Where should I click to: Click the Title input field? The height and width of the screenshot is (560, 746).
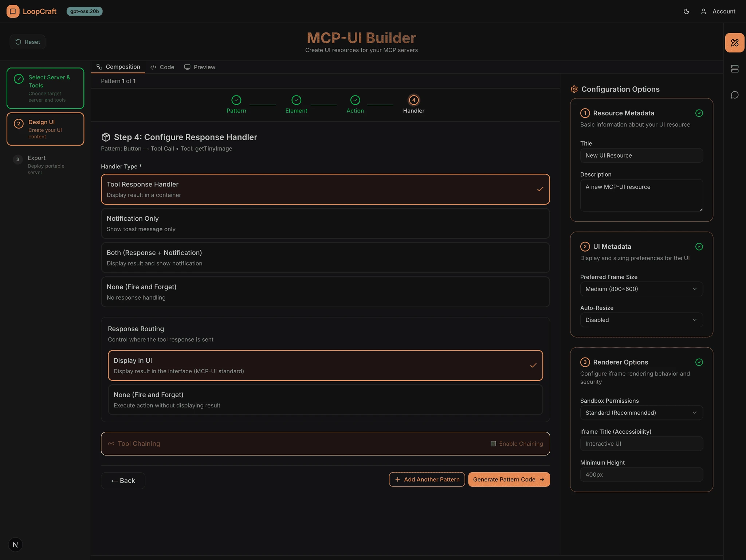pos(641,155)
